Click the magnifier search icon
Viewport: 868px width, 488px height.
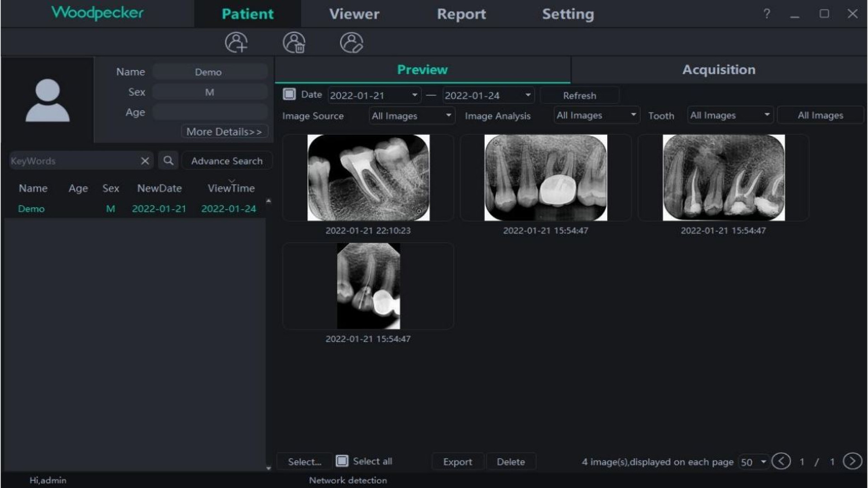(168, 161)
